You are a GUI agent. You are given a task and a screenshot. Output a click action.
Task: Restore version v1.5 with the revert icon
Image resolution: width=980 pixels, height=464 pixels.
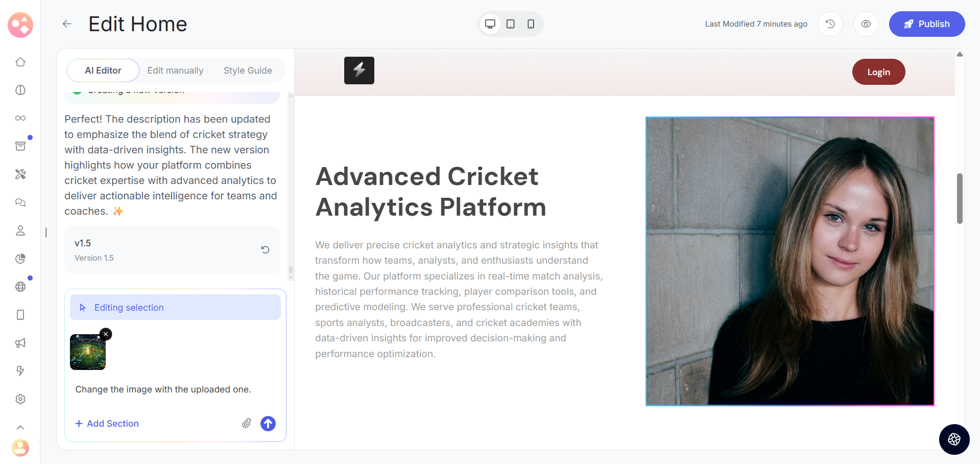[265, 250]
